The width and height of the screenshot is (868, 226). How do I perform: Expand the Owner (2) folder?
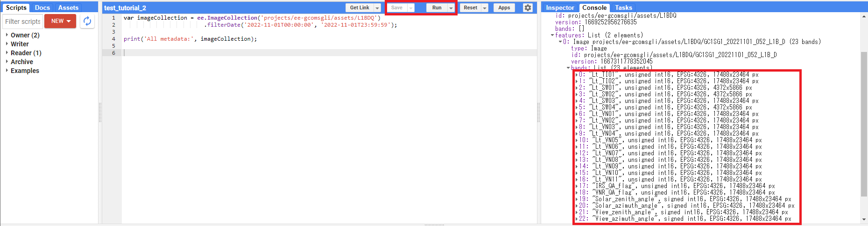[7, 35]
